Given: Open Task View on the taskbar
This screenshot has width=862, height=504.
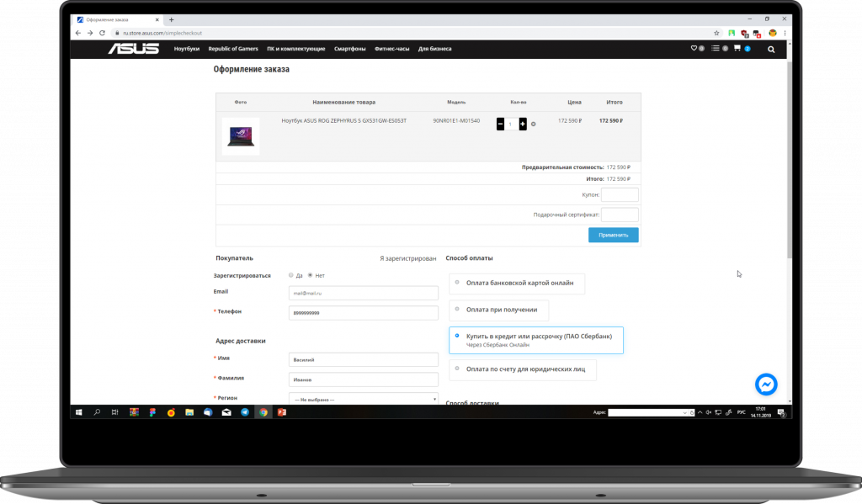Looking at the screenshot, I should 114,412.
